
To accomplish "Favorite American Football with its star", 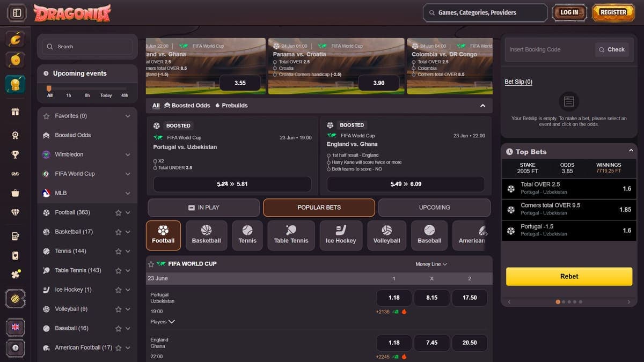I will (118, 348).
